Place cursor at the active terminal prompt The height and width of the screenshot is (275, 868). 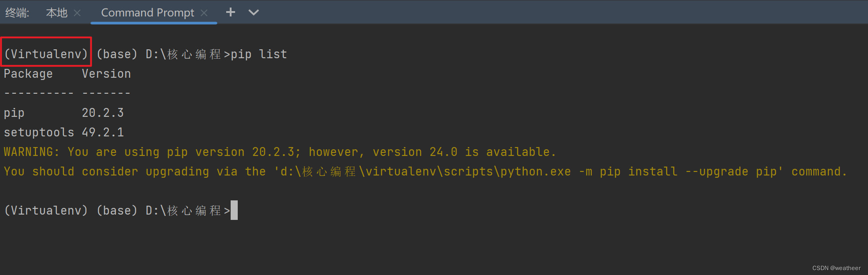(x=234, y=210)
